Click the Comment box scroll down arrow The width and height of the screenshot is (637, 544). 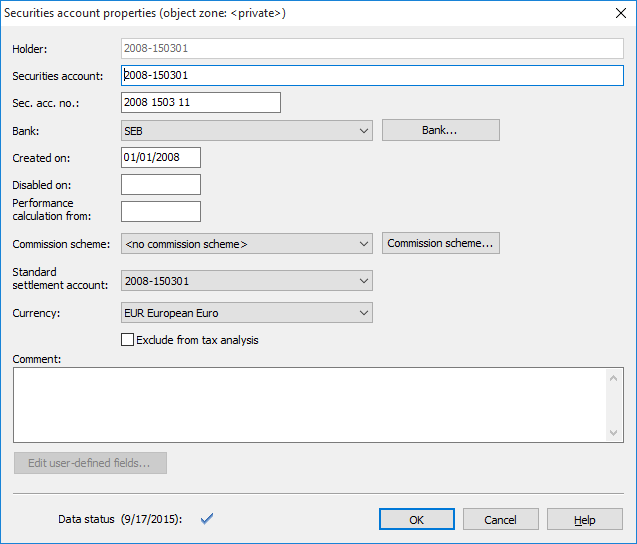615,432
